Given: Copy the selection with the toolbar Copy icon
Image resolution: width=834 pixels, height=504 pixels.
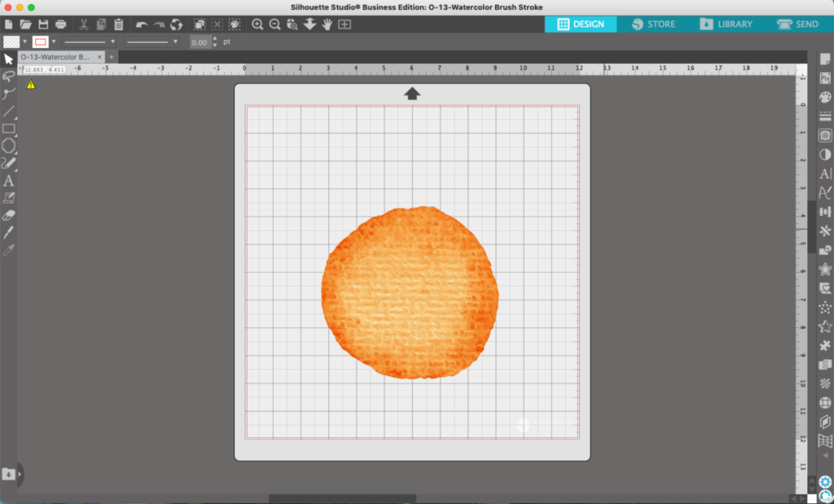Looking at the screenshot, I should pyautogui.click(x=101, y=24).
